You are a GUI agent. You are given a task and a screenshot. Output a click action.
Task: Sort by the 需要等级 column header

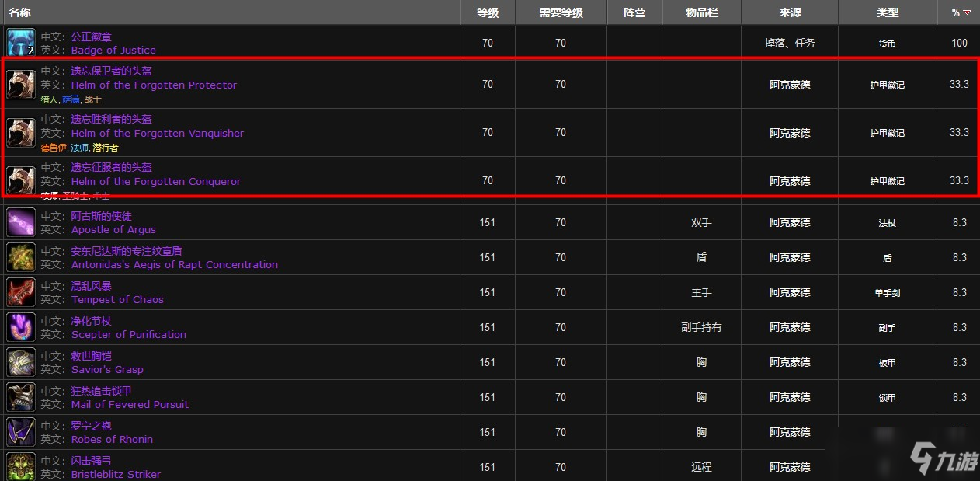561,12
